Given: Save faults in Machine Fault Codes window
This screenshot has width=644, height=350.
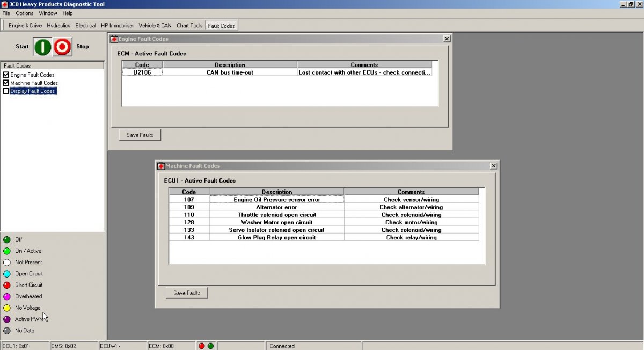Looking at the screenshot, I should (187, 293).
